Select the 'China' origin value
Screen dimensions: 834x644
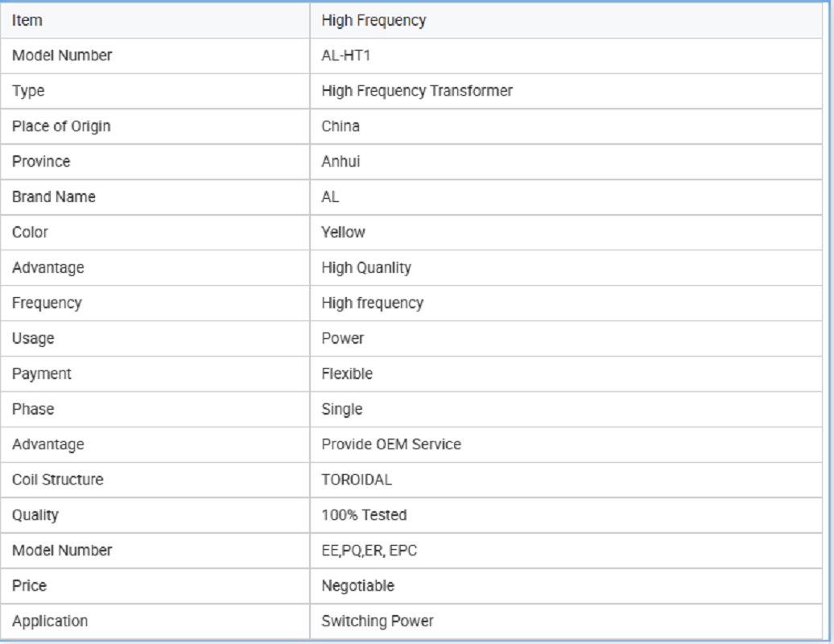pyautogui.click(x=341, y=126)
